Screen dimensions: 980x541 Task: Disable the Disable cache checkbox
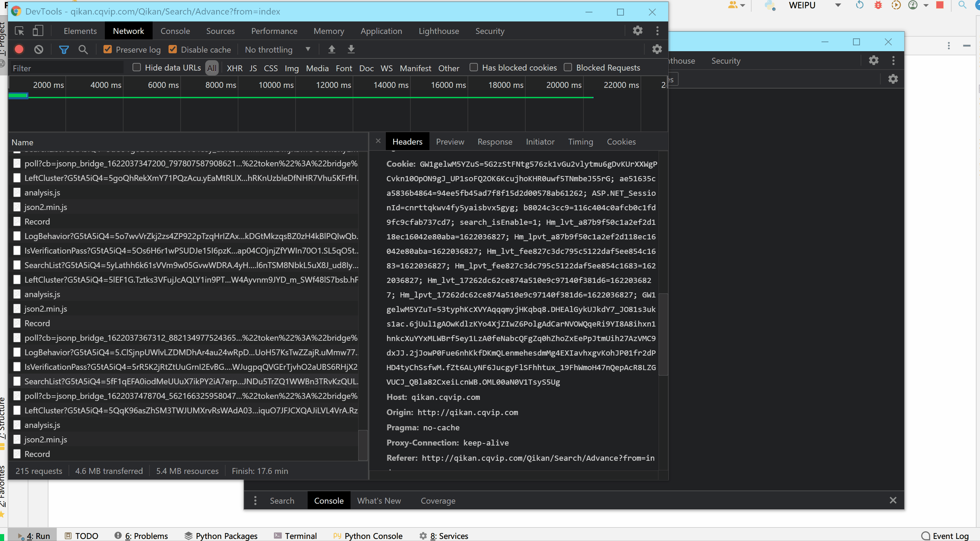(173, 49)
